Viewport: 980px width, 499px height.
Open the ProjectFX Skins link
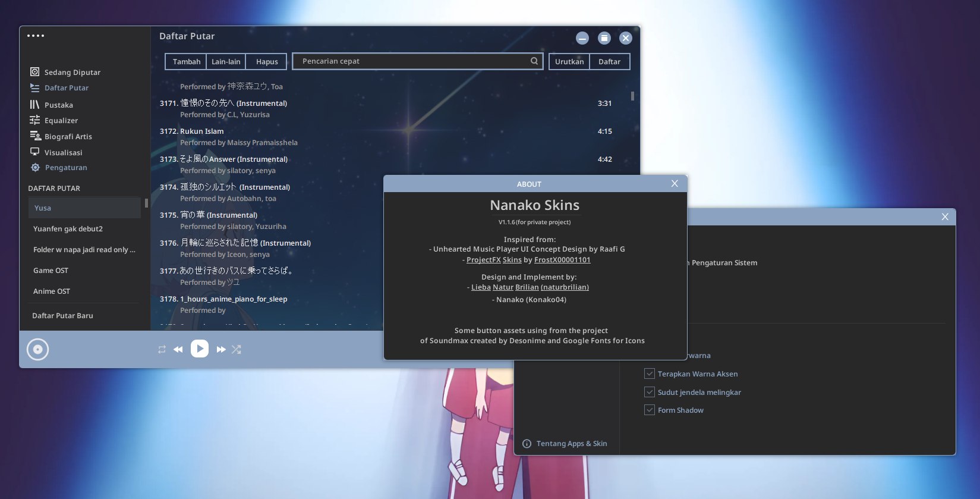point(493,260)
